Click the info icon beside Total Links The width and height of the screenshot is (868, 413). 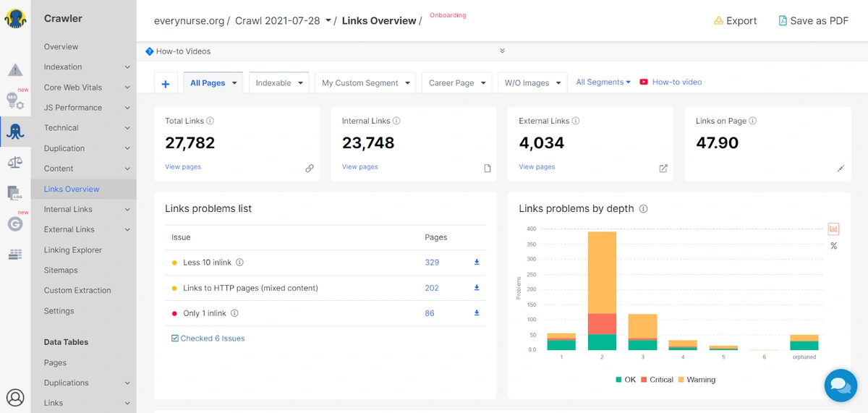pyautogui.click(x=210, y=122)
